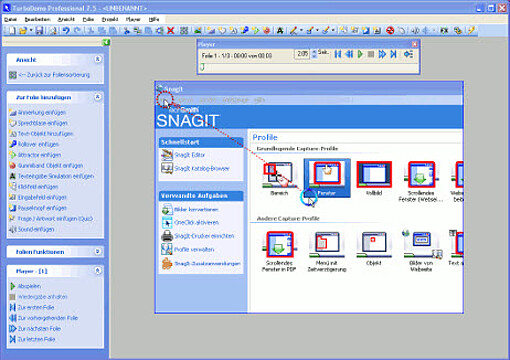Image resolution: width=510 pixels, height=360 pixels.
Task: Click the red X delete icon
Action: pyautogui.click(x=171, y=31)
